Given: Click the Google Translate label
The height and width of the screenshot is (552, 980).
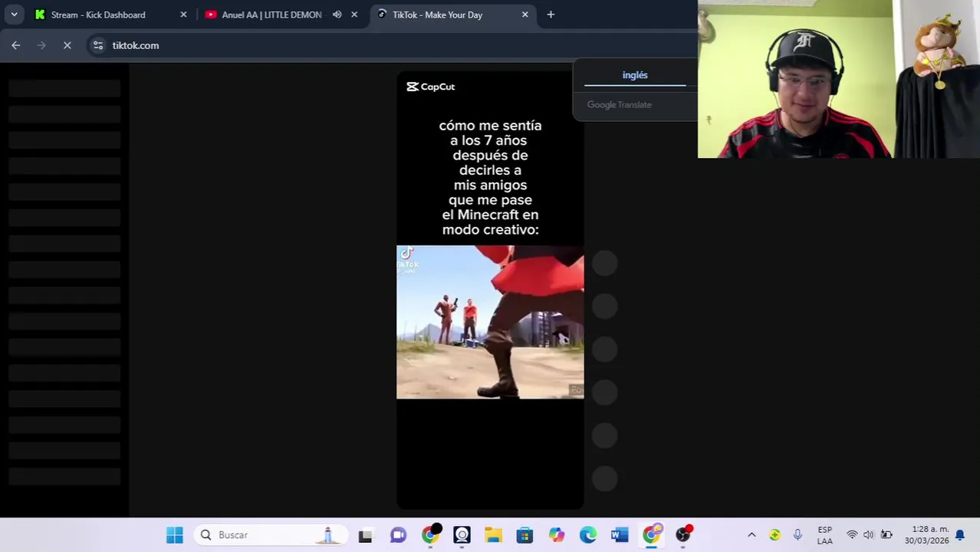Looking at the screenshot, I should (620, 104).
